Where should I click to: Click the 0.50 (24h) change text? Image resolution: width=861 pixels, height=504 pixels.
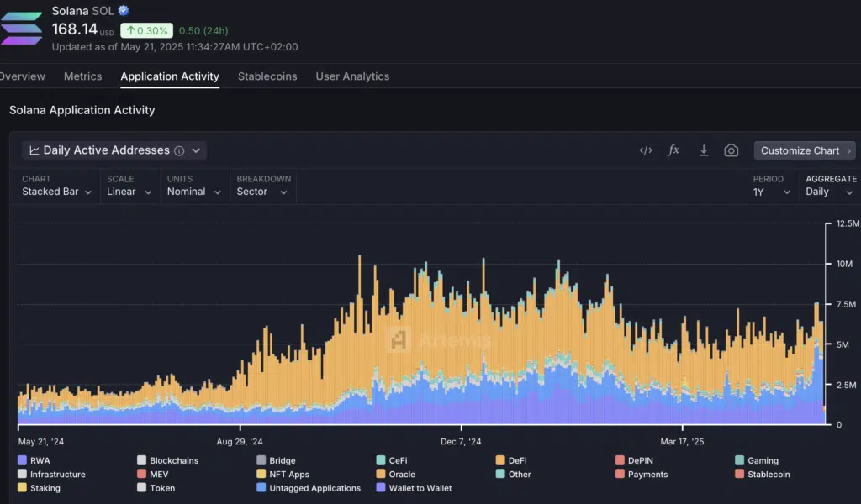[x=203, y=31]
